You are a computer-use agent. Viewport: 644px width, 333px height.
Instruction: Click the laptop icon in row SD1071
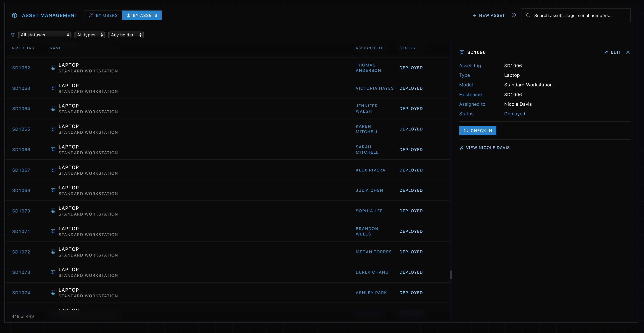click(x=53, y=231)
